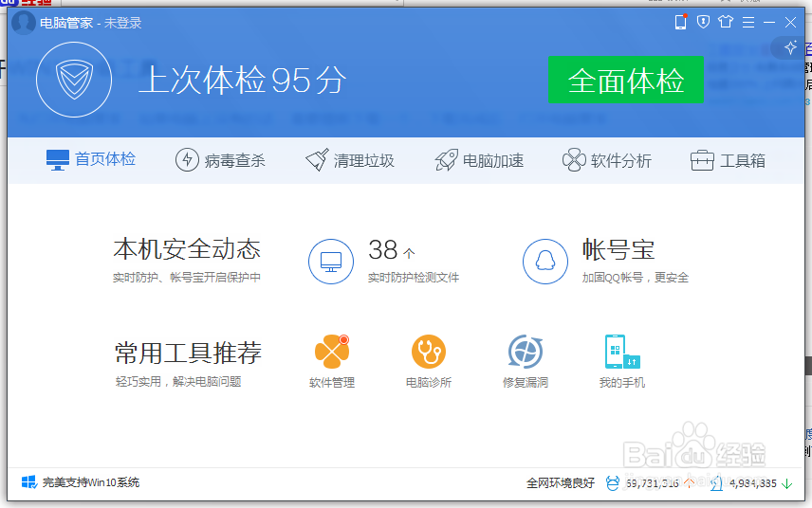Close the 电脑管家 window
The image size is (812, 508).
[x=790, y=22]
